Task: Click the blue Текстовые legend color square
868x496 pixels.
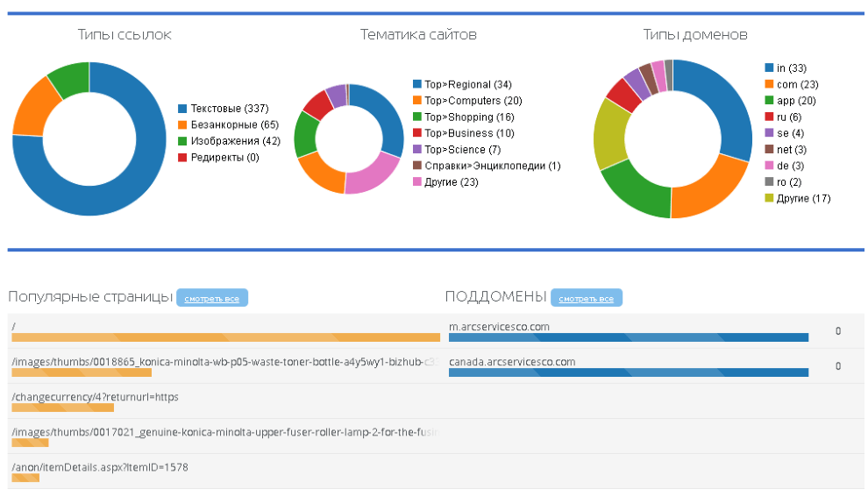Action: [x=182, y=109]
